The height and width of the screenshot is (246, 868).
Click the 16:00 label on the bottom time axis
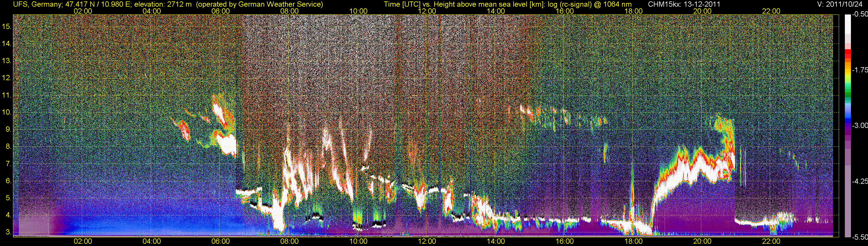coord(565,241)
